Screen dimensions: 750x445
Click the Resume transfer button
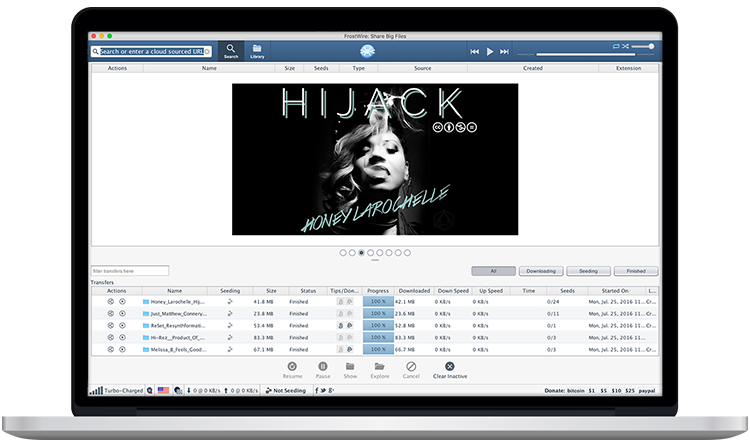point(292,370)
